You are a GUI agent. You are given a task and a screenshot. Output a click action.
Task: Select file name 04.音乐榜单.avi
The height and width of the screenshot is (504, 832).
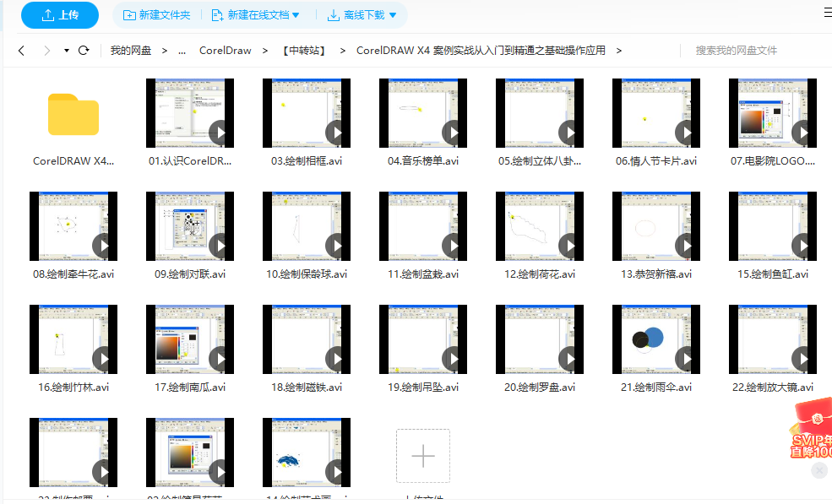click(x=423, y=161)
